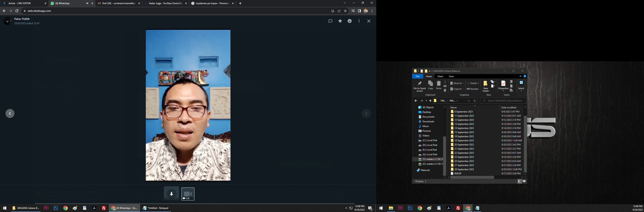Click Search MAGANG Juliana Belence field
The width and height of the screenshot is (644, 212).
click(503, 101)
